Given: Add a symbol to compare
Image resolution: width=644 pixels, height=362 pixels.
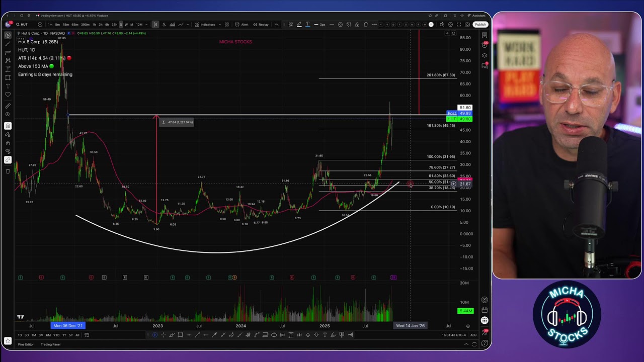Looking at the screenshot, I should pyautogui.click(x=40, y=25).
